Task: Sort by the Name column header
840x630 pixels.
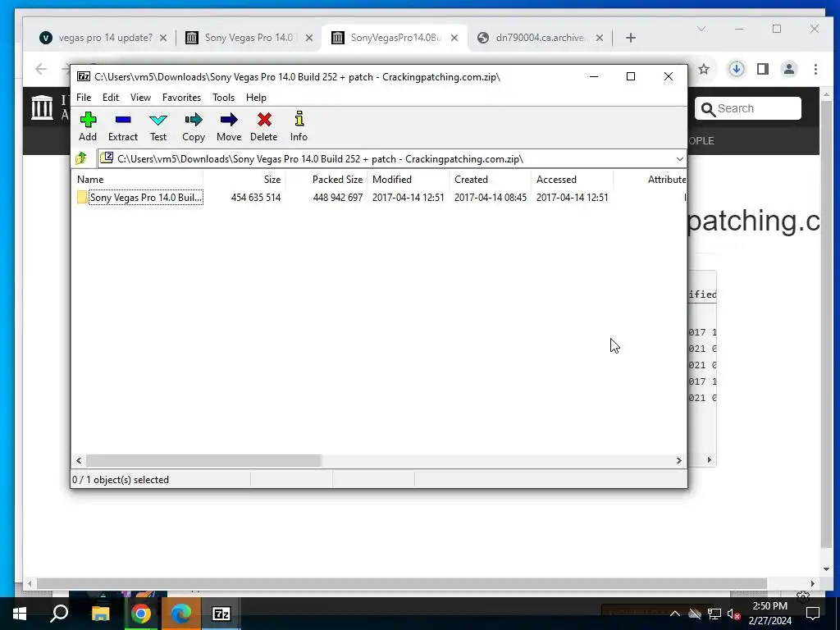Action: pos(137,180)
